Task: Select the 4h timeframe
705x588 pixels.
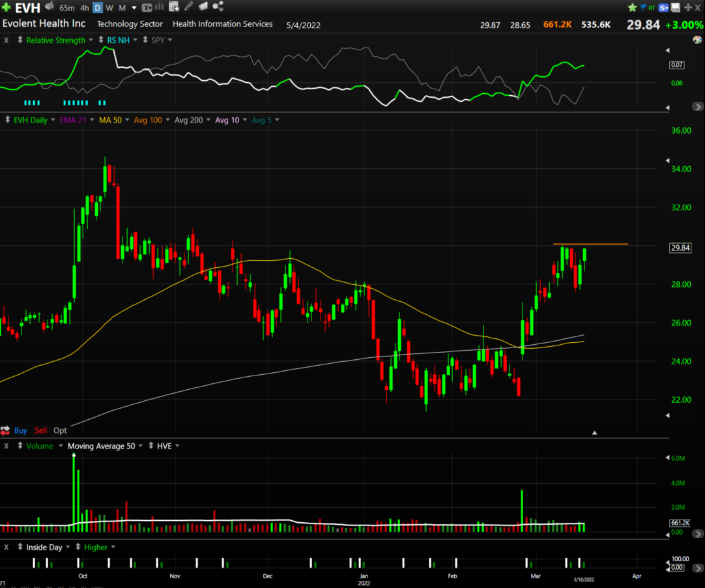Action: (85, 8)
